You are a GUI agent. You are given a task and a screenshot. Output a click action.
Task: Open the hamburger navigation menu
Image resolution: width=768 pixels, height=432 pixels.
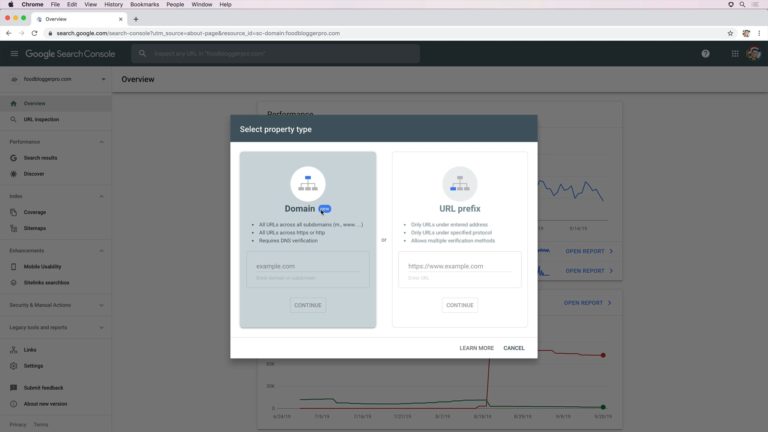click(14, 53)
